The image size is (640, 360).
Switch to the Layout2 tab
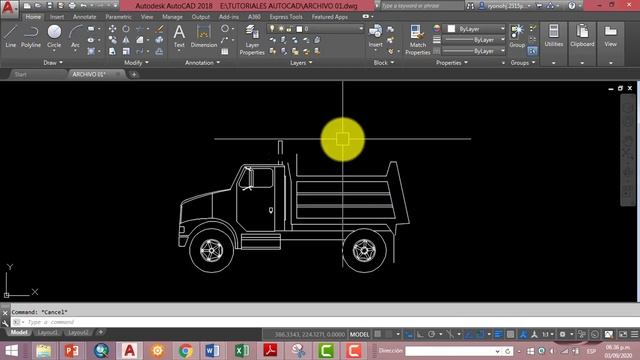click(x=78, y=333)
